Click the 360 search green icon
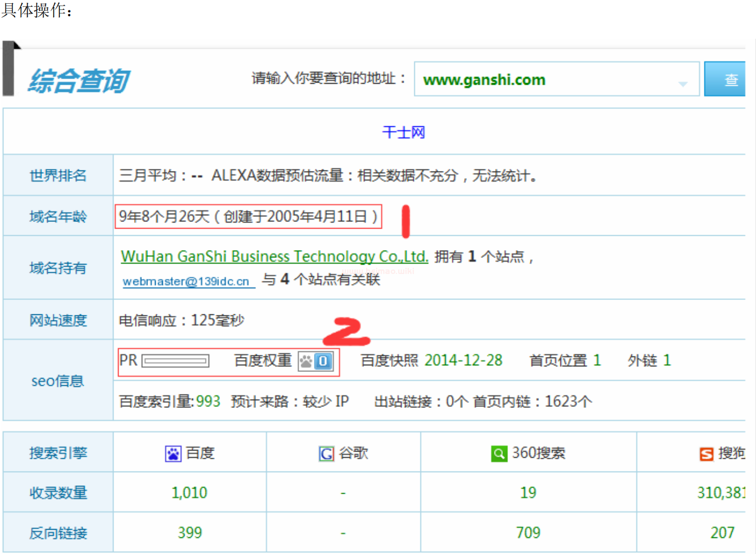756x554 pixels. tap(499, 454)
